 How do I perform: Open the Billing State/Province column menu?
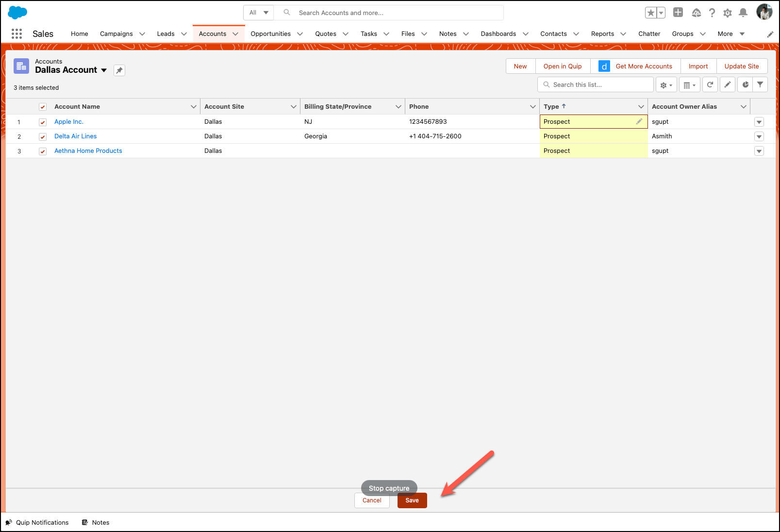tap(398, 107)
